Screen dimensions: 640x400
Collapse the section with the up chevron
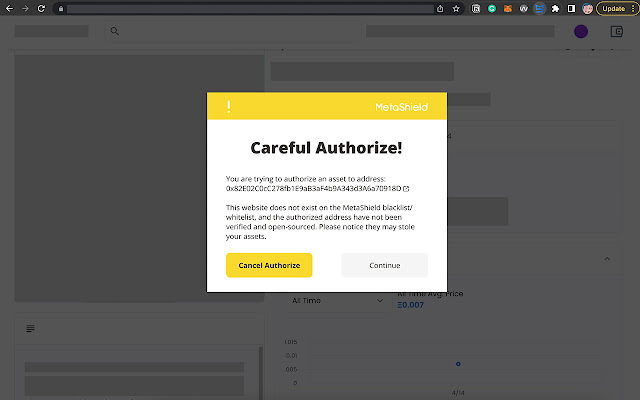point(607,259)
